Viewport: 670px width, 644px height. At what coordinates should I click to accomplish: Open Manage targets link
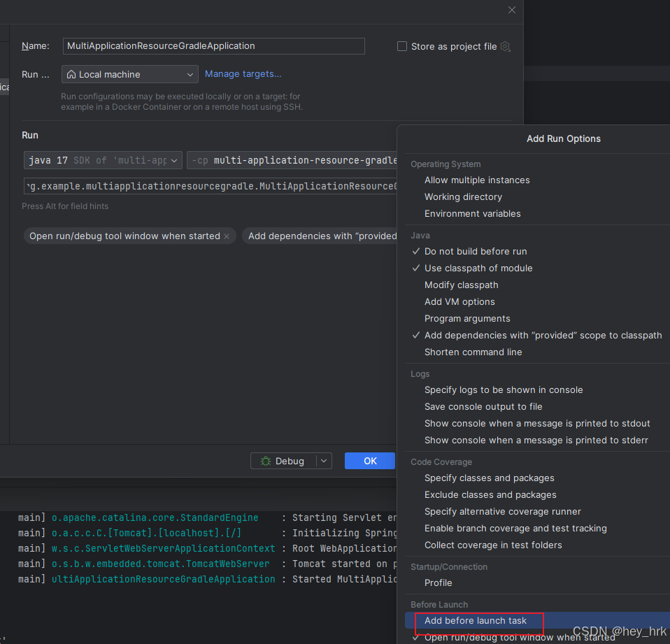(x=243, y=74)
